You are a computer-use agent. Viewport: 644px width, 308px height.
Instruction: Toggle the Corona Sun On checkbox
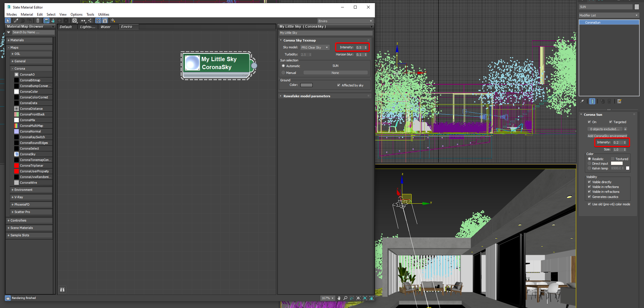[x=589, y=122]
